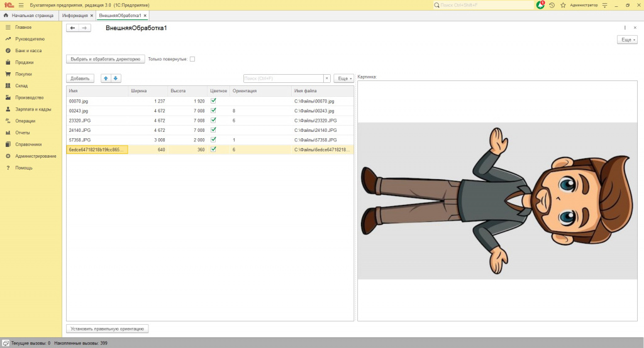This screenshot has height=348, width=644.
Task: Move the row up with blue arrow
Action: click(x=106, y=79)
